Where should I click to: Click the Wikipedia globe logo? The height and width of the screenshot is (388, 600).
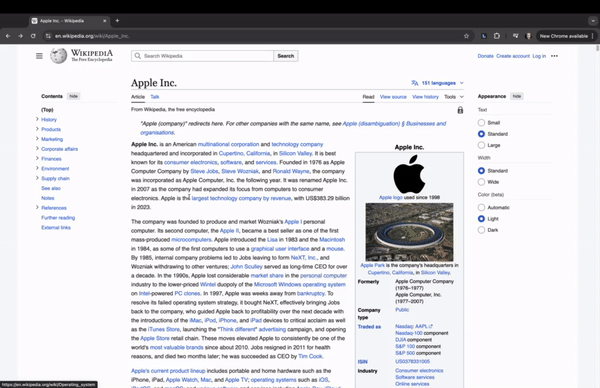(58, 56)
